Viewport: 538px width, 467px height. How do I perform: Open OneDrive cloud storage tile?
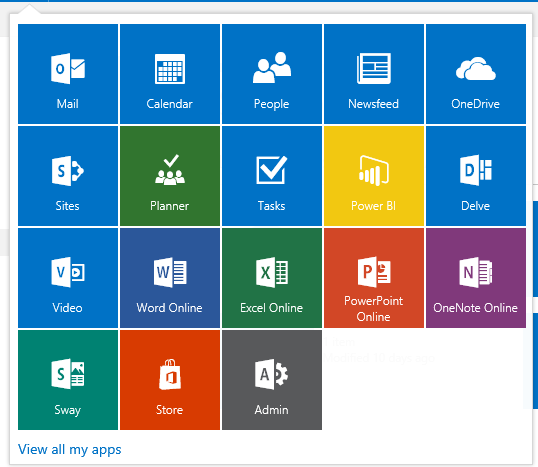476,74
